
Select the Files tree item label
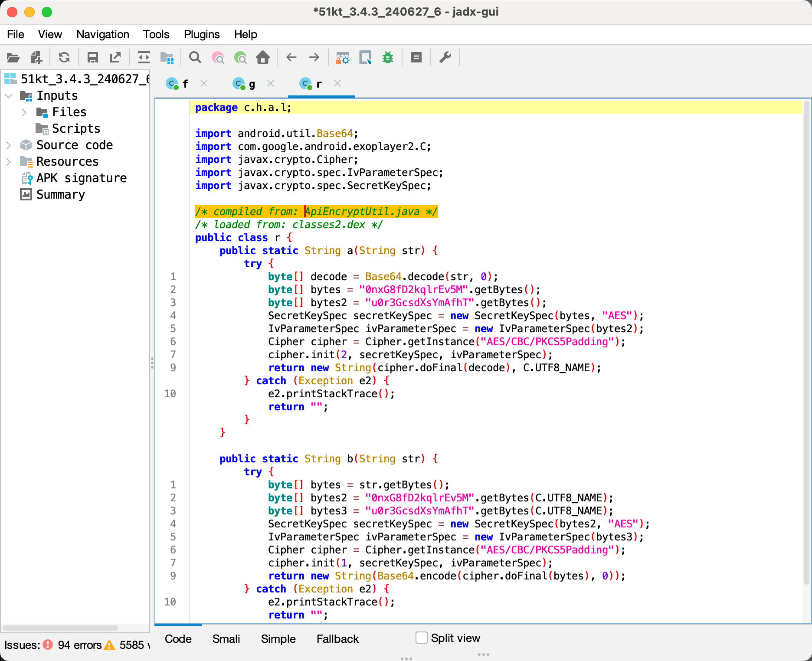tap(69, 112)
